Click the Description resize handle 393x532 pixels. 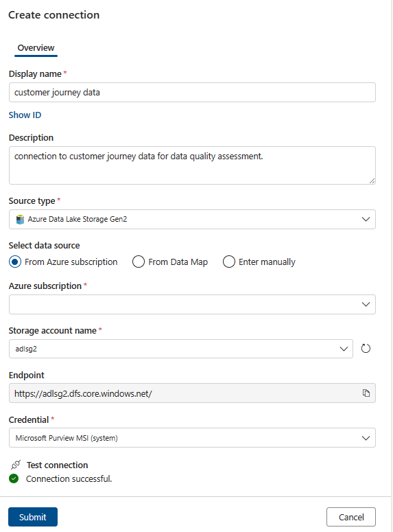pyautogui.click(x=372, y=181)
